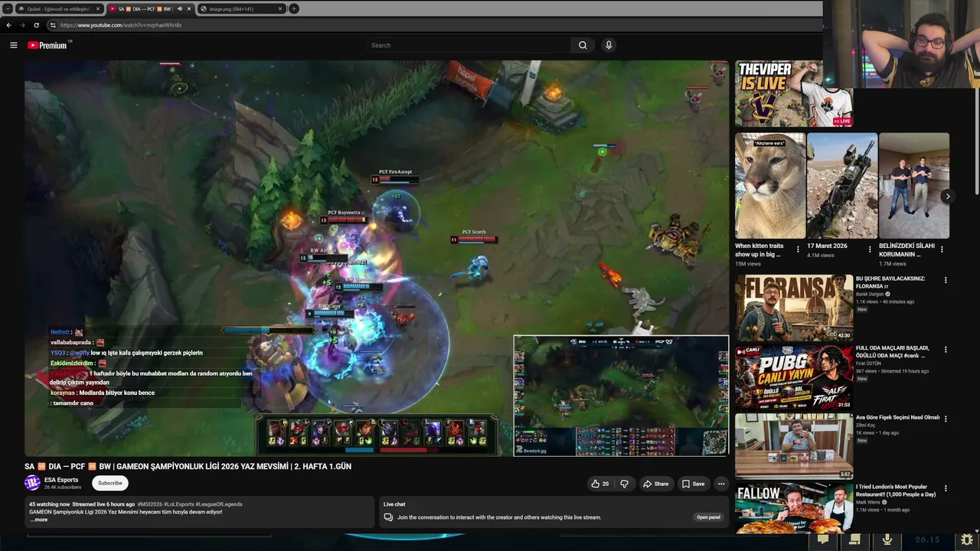Viewport: 980px width, 551px height.
Task: Close the Quizel tab
Action: point(96,9)
